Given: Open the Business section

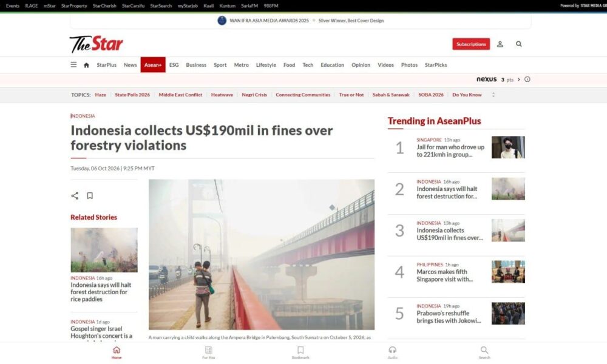Looking at the screenshot, I should (196, 65).
